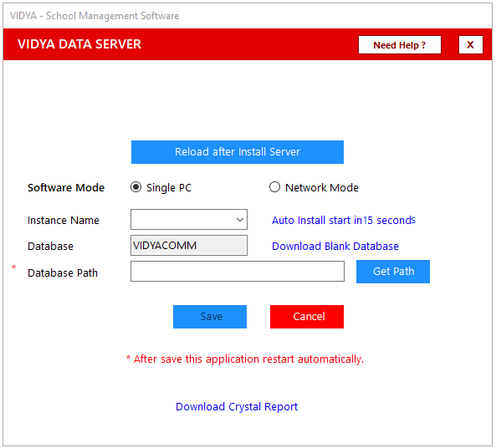The image size is (496, 448).
Task: Click Reload after Install Server button
Action: pyautogui.click(x=238, y=152)
